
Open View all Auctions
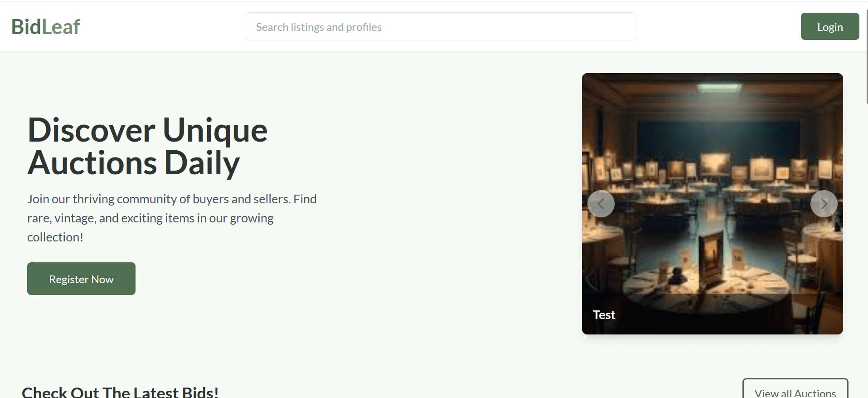coord(795,391)
